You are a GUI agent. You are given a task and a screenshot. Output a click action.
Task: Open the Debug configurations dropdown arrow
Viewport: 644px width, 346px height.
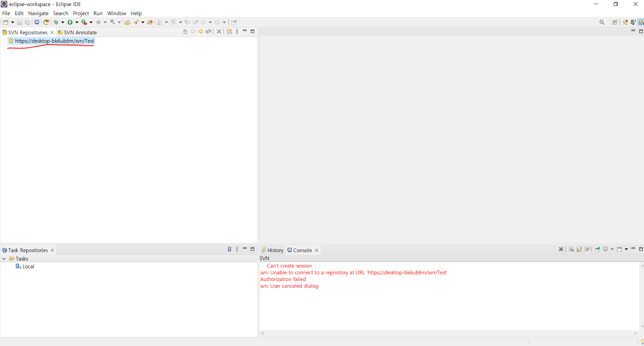63,22
